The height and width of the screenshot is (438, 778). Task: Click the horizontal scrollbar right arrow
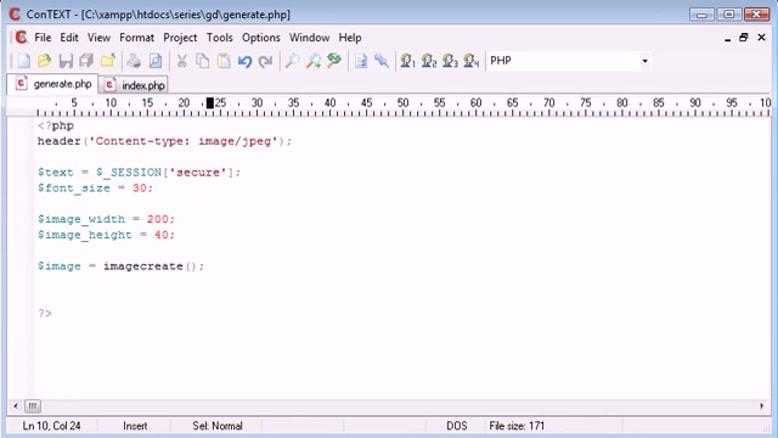tap(762, 406)
